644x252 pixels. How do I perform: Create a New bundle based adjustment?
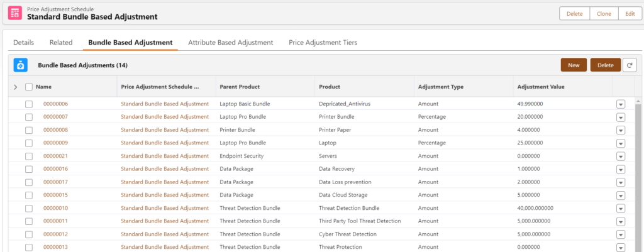[x=574, y=65]
